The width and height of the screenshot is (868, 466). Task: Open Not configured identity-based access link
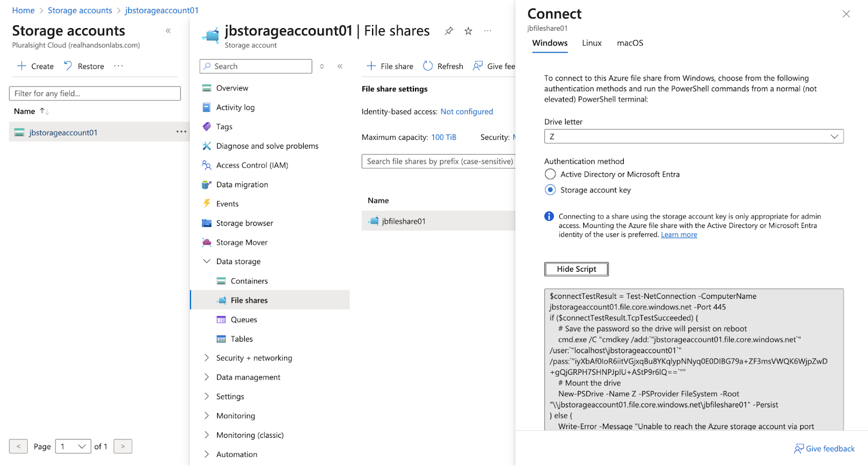pyautogui.click(x=467, y=112)
